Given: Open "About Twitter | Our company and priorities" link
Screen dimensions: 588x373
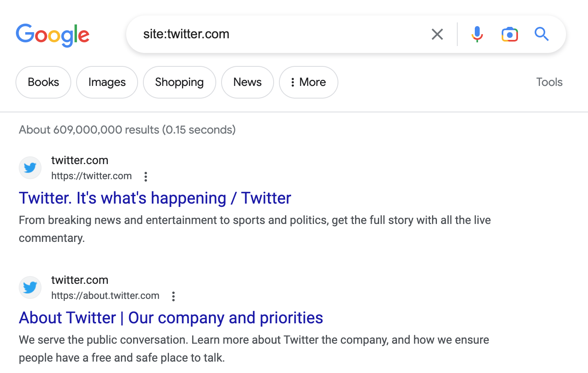Looking at the screenshot, I should [171, 318].
